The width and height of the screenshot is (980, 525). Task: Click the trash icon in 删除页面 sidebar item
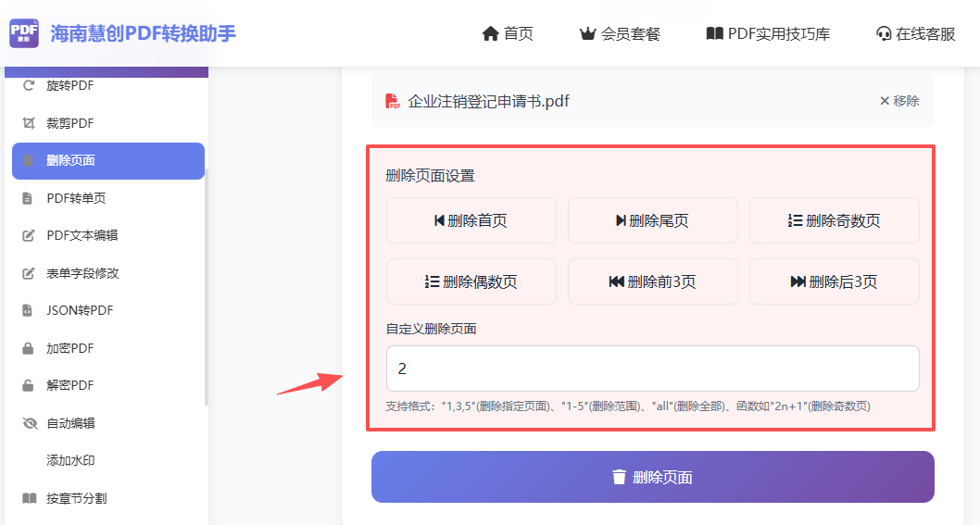(28, 160)
